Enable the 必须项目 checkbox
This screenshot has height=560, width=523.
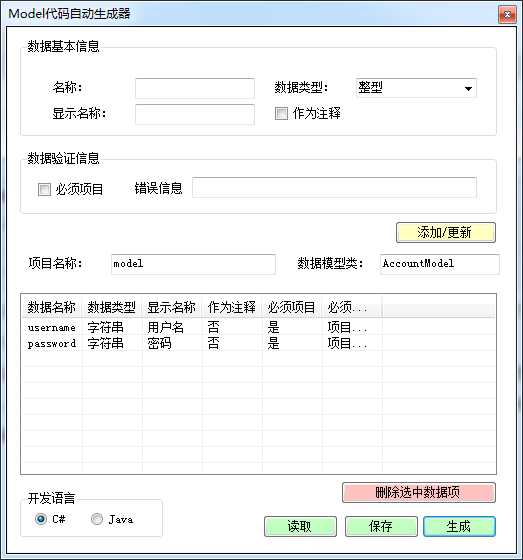click(44, 189)
